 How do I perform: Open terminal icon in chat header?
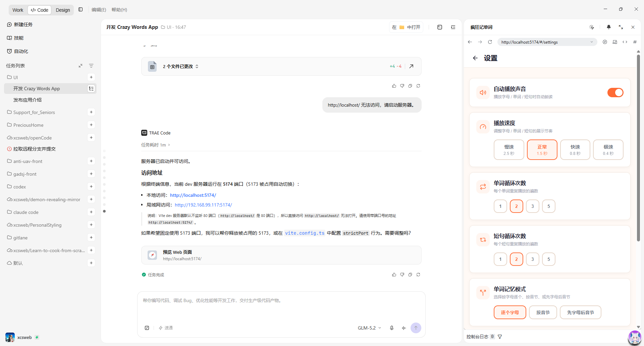440,27
